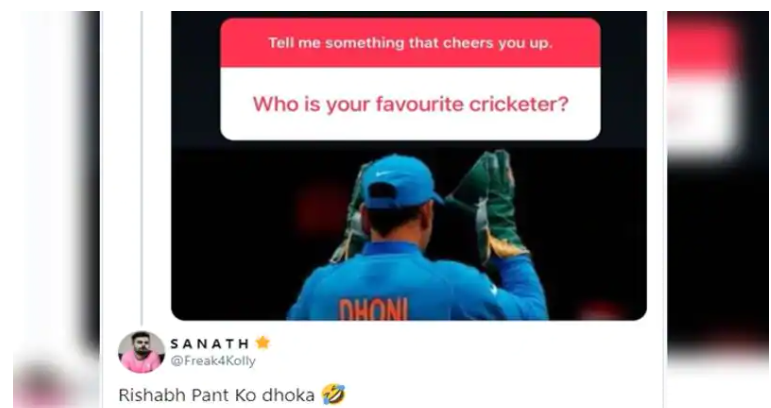The width and height of the screenshot is (771, 408).
Task: Click the orange DHONI name on the jersey
Action: [x=374, y=309]
